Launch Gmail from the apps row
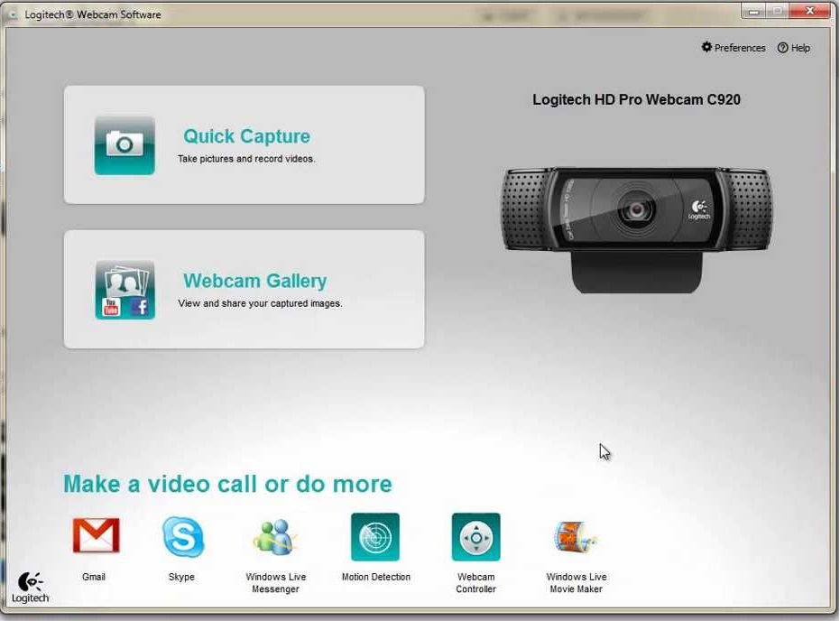 click(x=96, y=536)
